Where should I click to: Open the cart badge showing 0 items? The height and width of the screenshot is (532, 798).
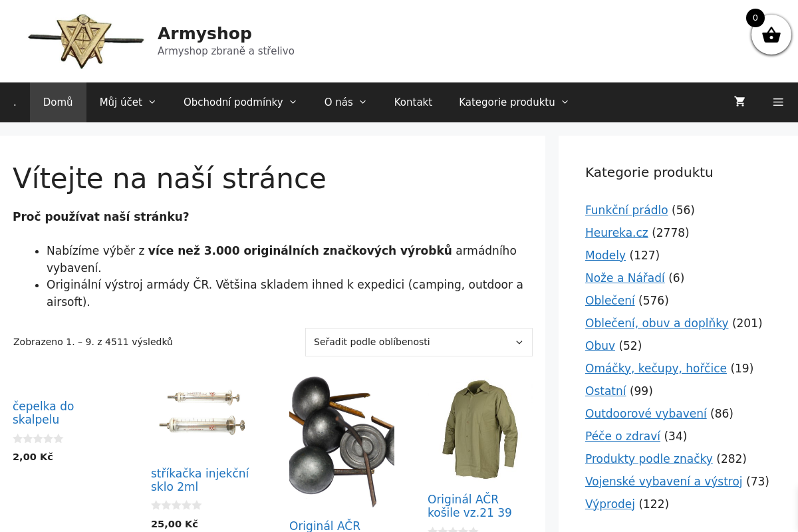point(755,17)
